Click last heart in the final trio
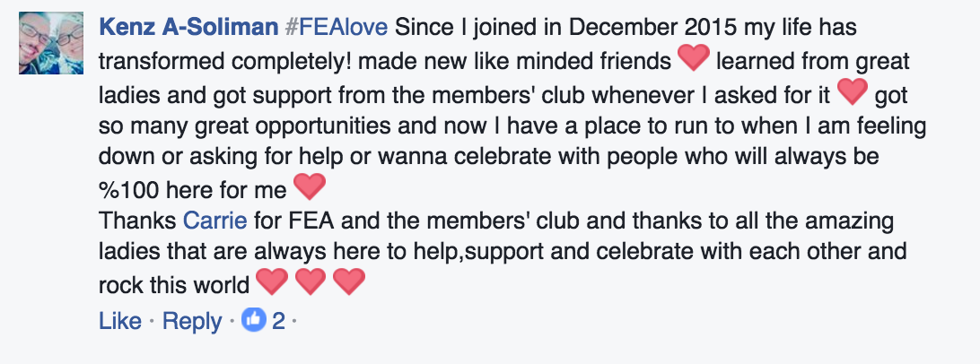The image size is (980, 364). pos(349,282)
